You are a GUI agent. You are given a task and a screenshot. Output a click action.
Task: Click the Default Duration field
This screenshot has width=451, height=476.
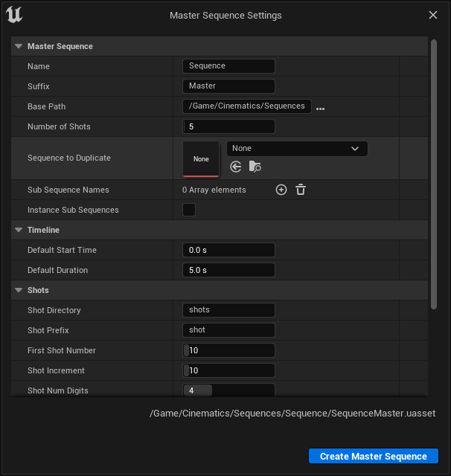(x=228, y=270)
